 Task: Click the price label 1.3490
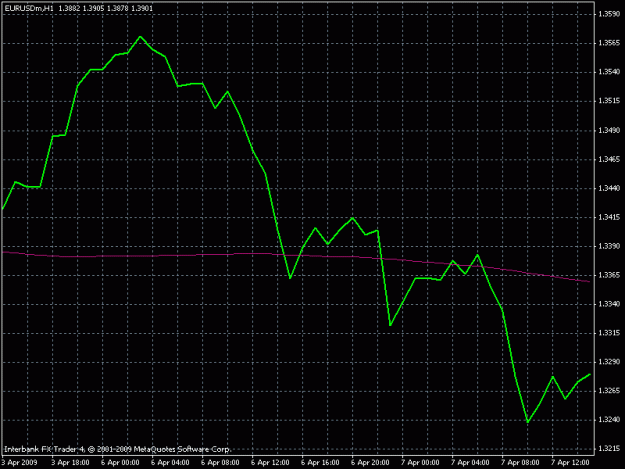click(609, 130)
